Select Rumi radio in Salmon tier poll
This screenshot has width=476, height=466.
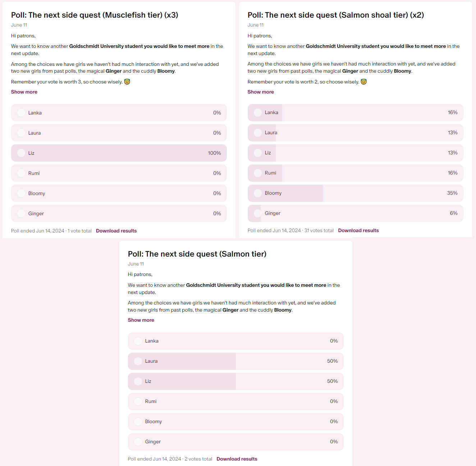(138, 402)
